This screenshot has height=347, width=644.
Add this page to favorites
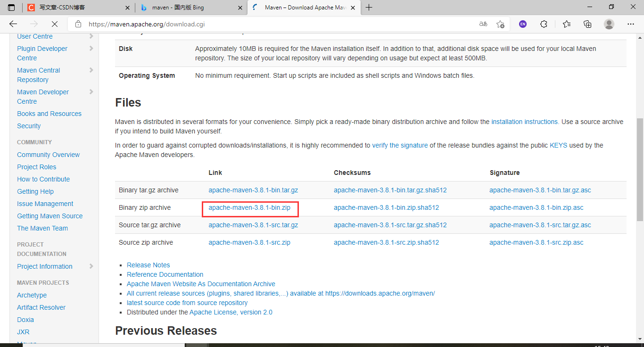500,24
